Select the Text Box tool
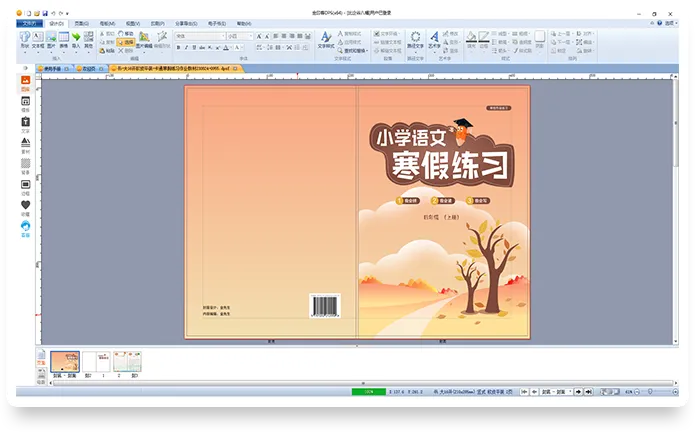This screenshot has height=432, width=695. [37, 38]
